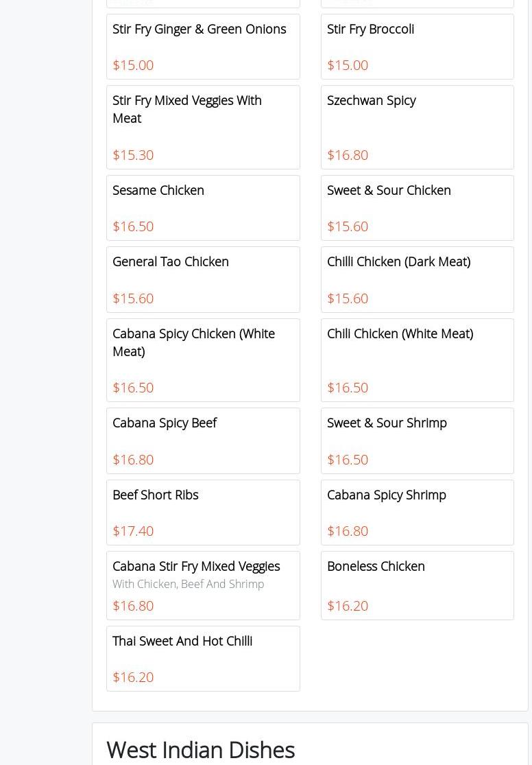Click the $17.40 price label
The height and width of the screenshot is (765, 532).
(133, 531)
